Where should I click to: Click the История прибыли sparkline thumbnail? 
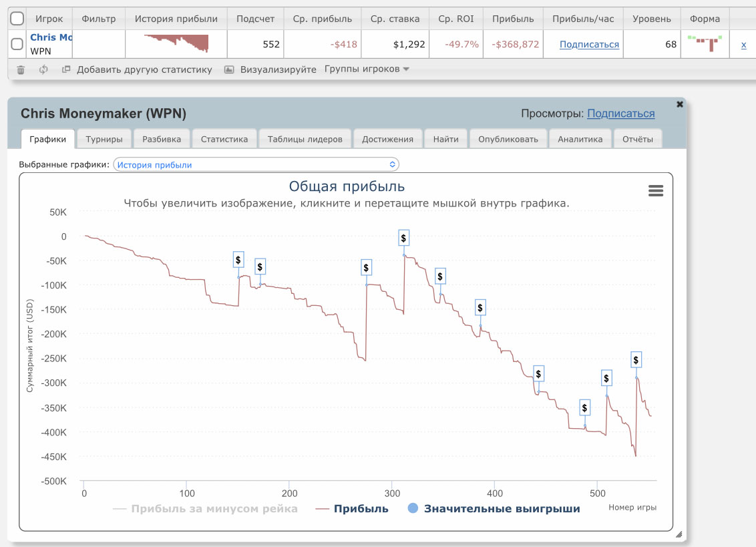176,44
